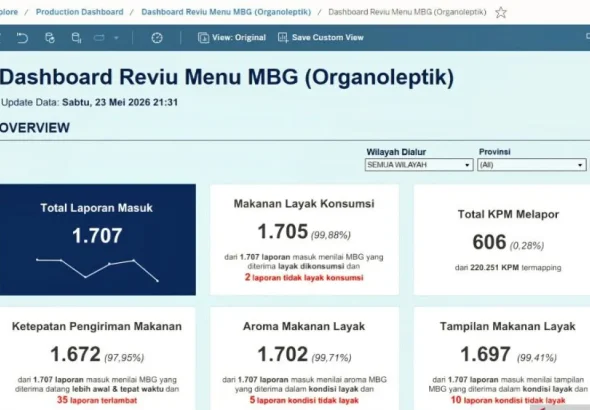Open the Production Dashboard breadcrumb link
590x410 pixels.
pos(79,12)
